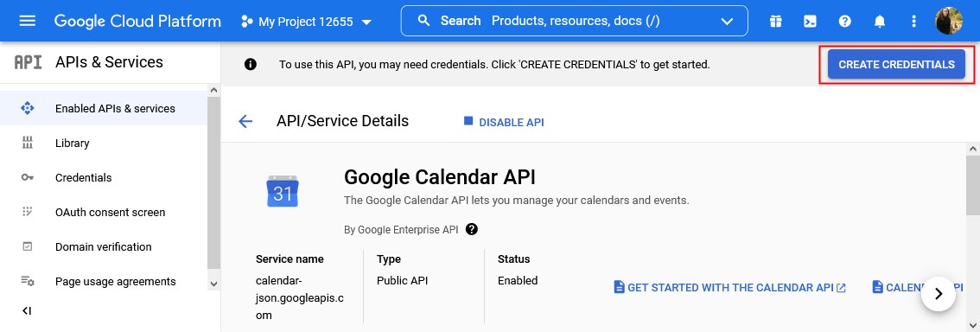Click the Google Cloud Platform logo
The height and width of the screenshot is (332, 980).
click(137, 22)
